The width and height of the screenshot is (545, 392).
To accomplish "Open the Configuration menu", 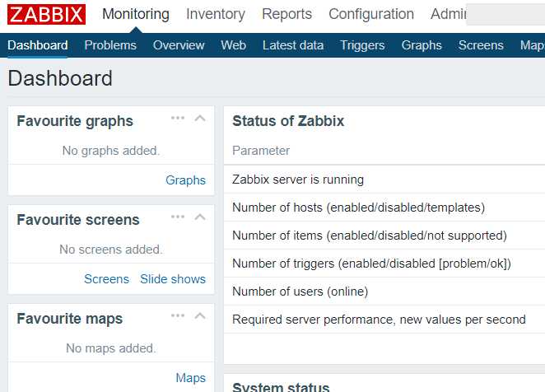I will pyautogui.click(x=371, y=14).
